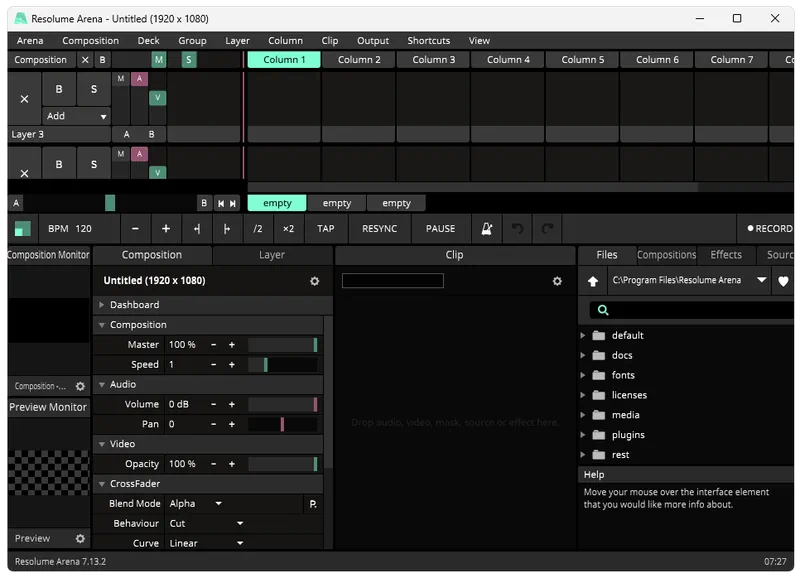
Task: Click the favorites heart icon
Action: pyautogui.click(x=783, y=281)
